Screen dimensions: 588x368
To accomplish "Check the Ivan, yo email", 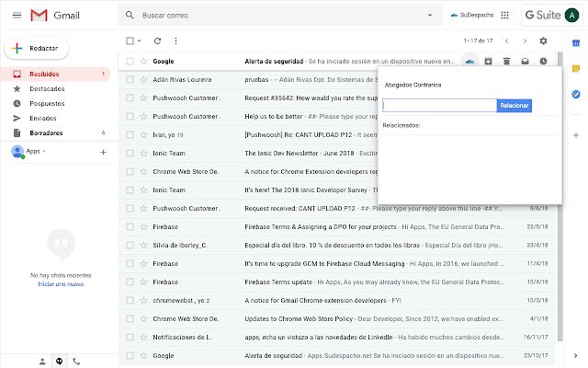I will (130, 134).
